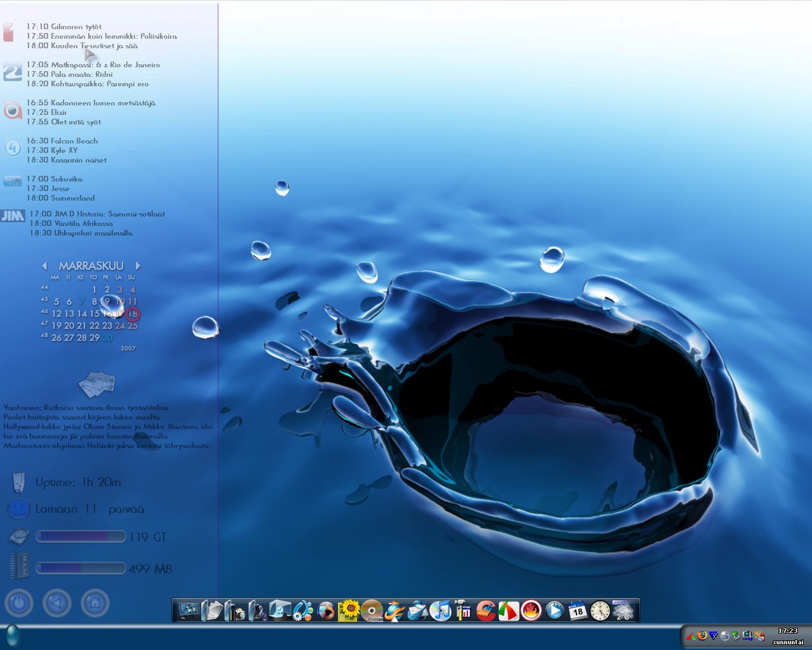
Task: Click the 119 GT disk usage bar
Action: coord(81,536)
